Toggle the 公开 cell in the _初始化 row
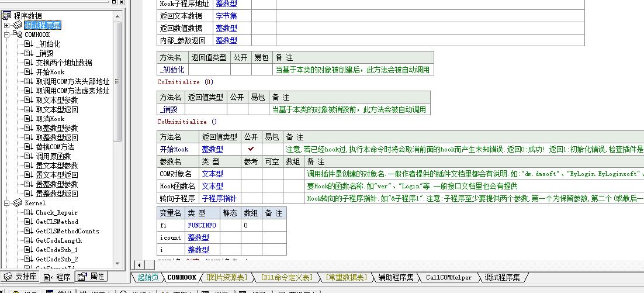This screenshot has height=293, width=644. 241,70
